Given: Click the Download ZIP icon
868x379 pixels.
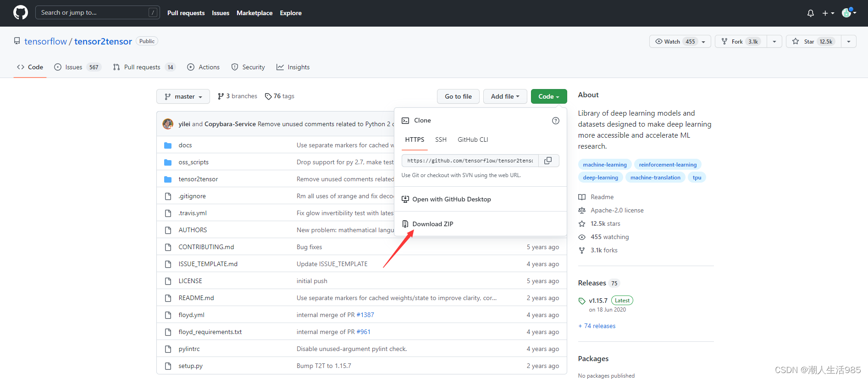Looking at the screenshot, I should point(405,224).
